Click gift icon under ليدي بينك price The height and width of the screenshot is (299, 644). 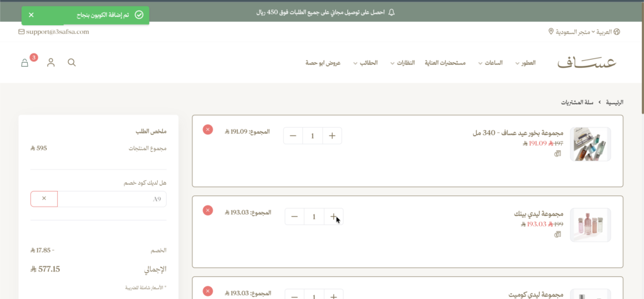tap(558, 234)
